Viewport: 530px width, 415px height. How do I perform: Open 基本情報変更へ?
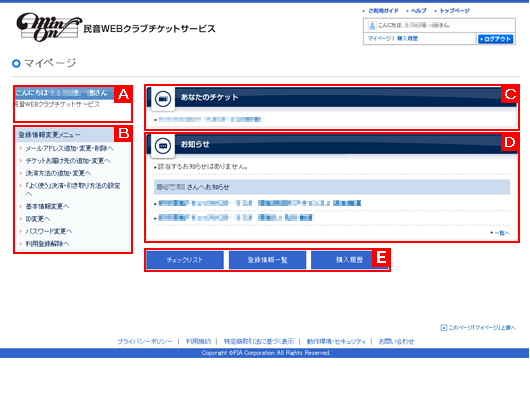tap(47, 206)
